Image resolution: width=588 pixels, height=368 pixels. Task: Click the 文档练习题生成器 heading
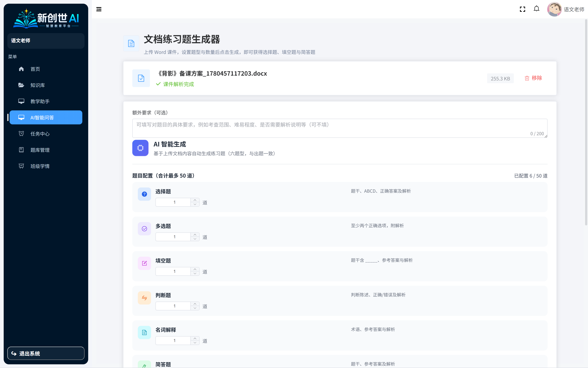click(x=182, y=39)
